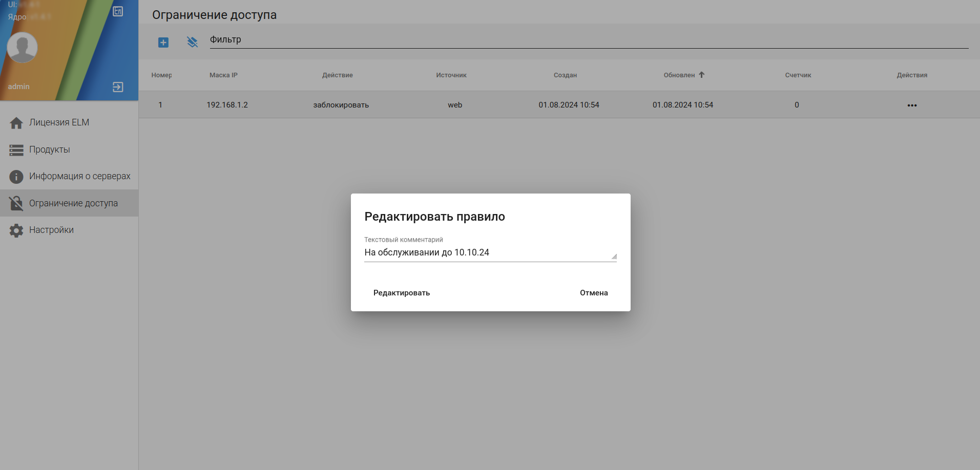The width and height of the screenshot is (980, 470).
Task: Click the clear filters layers icon
Action: 192,42
